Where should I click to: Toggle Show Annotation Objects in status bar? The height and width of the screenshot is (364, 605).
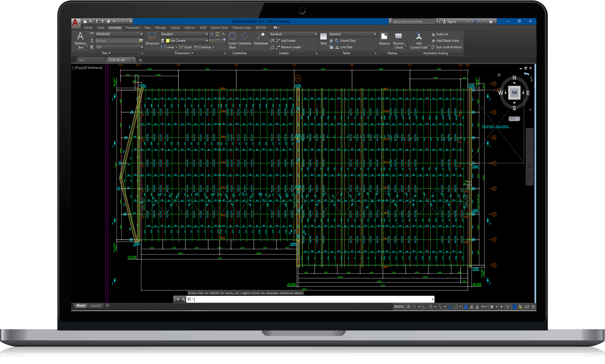[x=466, y=307]
